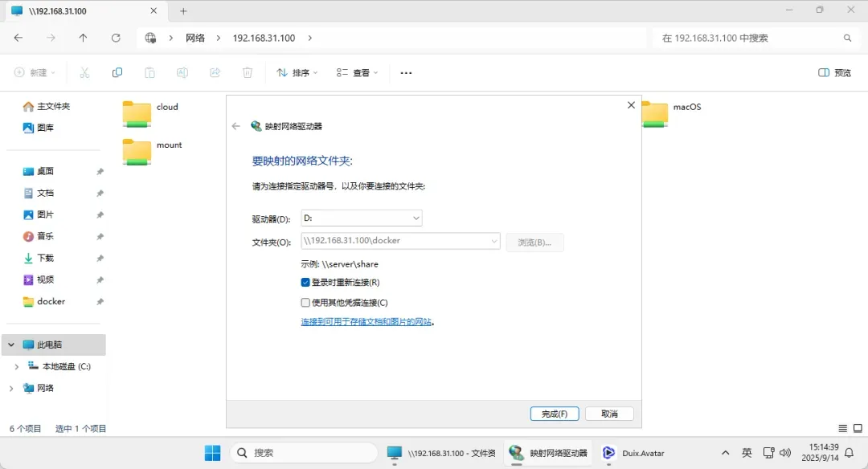Screen dimensions: 868x469
Task: Open Duix.Avatar from the taskbar
Action: click(x=634, y=453)
